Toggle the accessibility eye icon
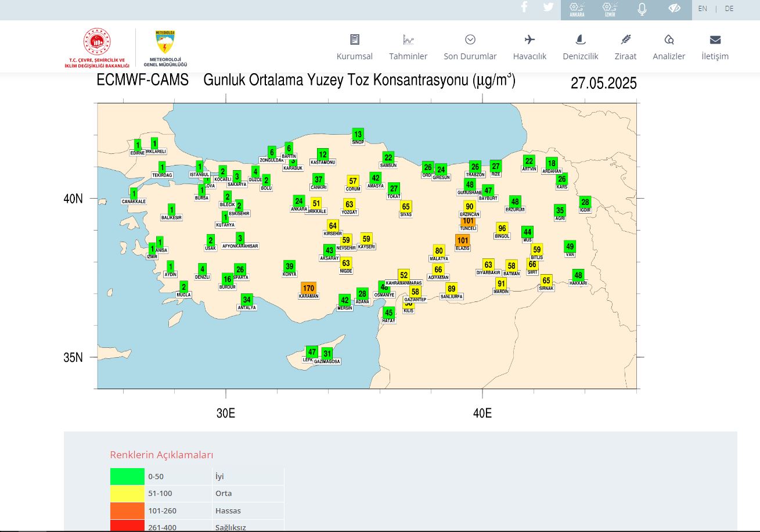 click(674, 8)
